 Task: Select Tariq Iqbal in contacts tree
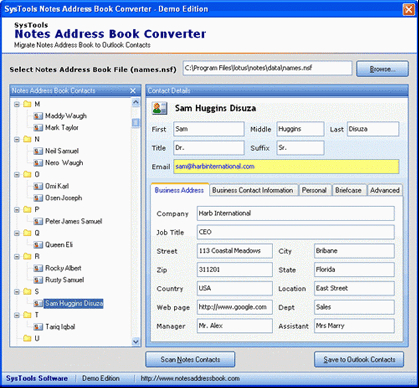60,327
